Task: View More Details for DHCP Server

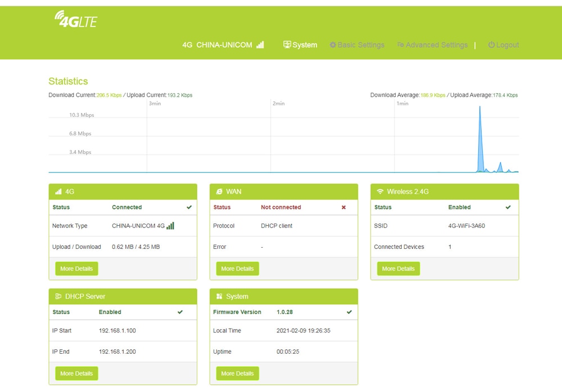Action: (x=76, y=373)
